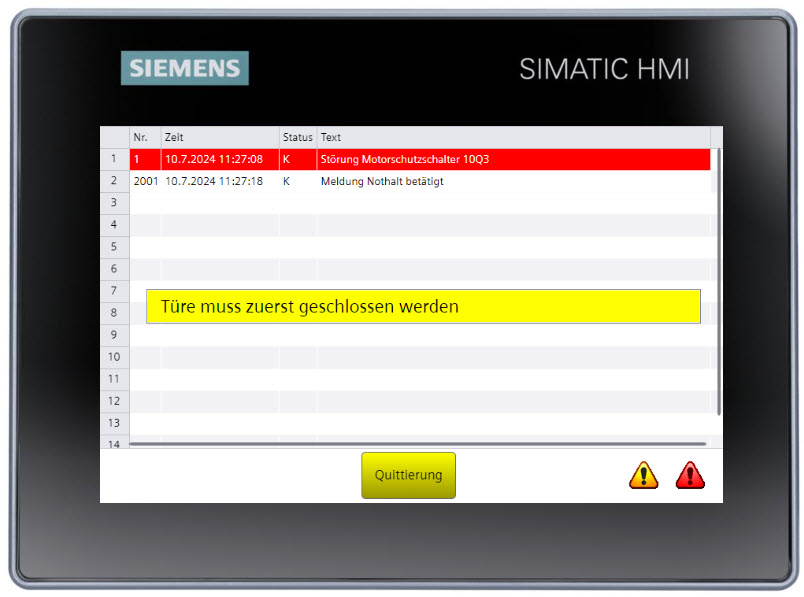Click row header number 1
The height and width of the screenshot is (597, 804).
click(x=114, y=159)
